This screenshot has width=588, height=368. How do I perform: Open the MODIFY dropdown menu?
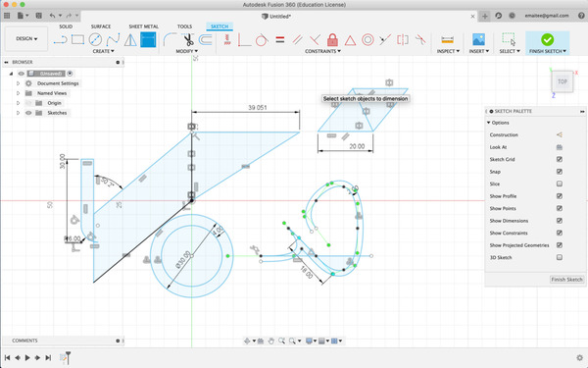187,51
